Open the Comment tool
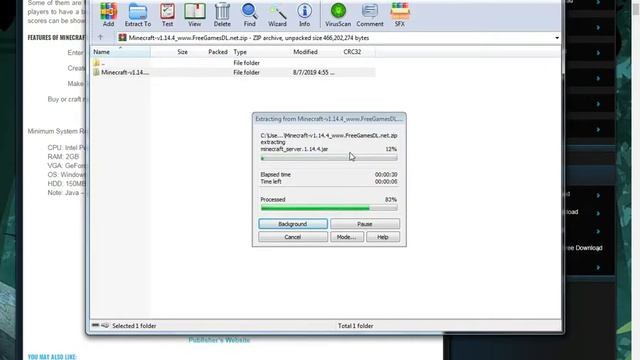Screen dimensions: 640x360 point(370,15)
